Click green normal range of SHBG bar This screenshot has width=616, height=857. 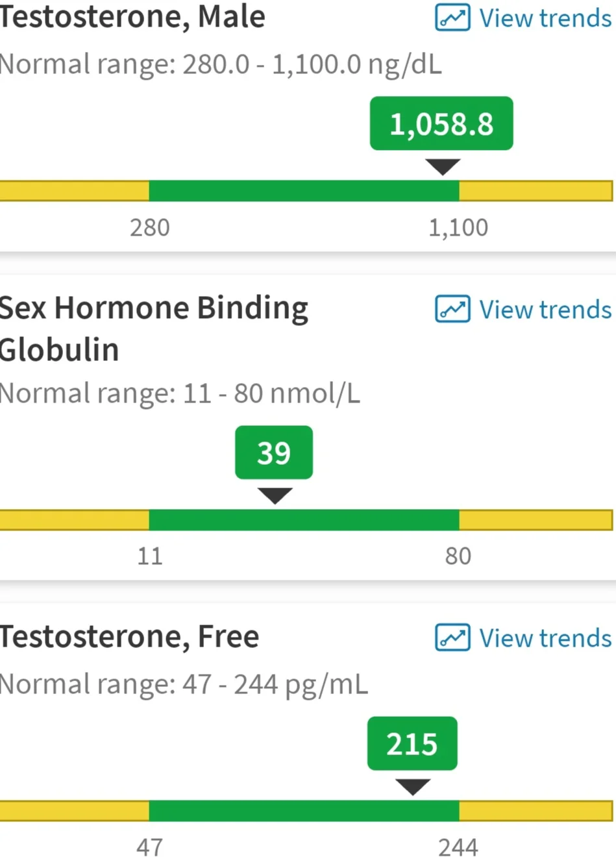(304, 520)
